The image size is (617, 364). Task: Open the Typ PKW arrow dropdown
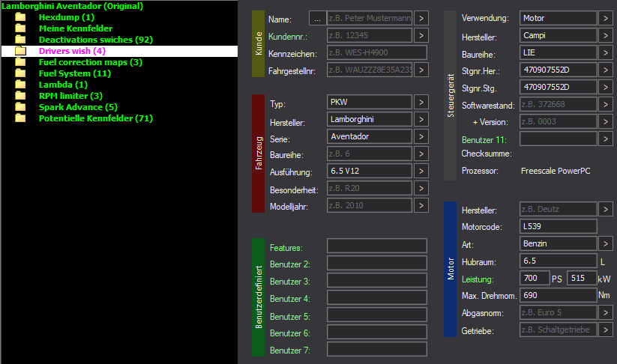point(421,102)
